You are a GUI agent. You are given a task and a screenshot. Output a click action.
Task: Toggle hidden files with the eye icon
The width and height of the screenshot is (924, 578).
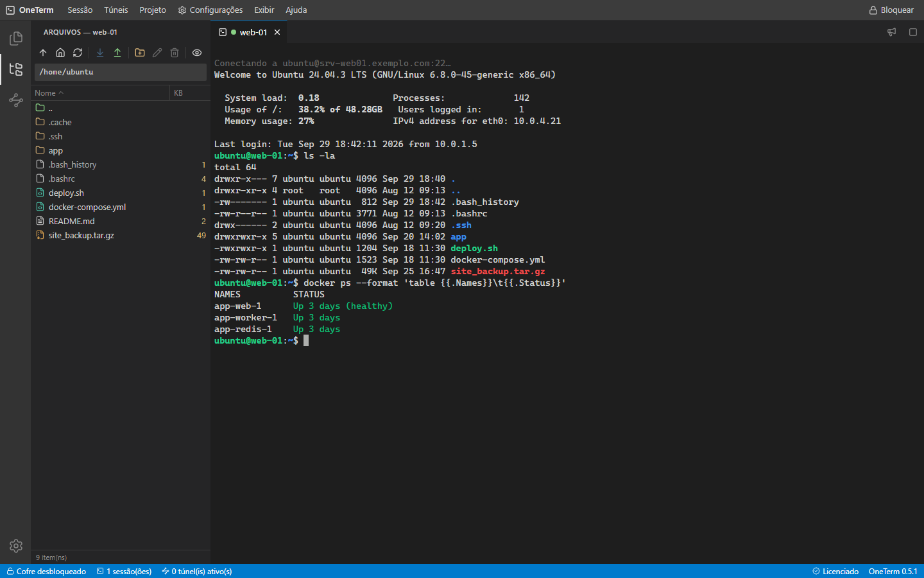tap(197, 53)
